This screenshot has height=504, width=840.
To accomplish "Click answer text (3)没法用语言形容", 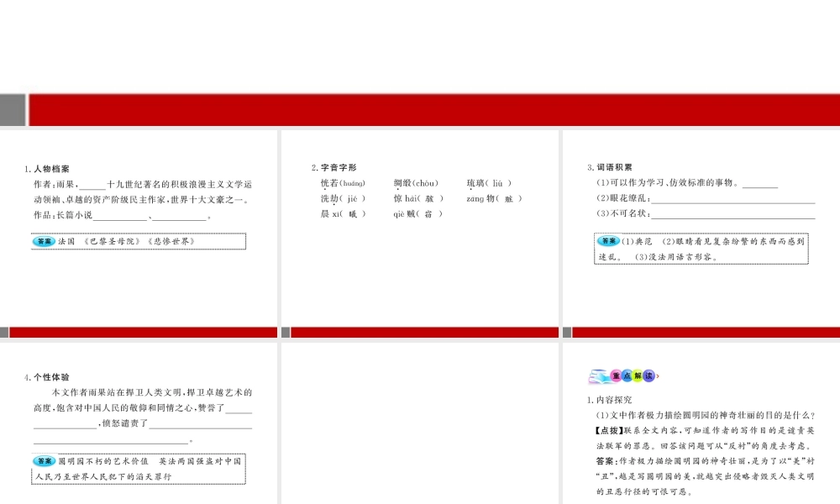I will (675, 257).
